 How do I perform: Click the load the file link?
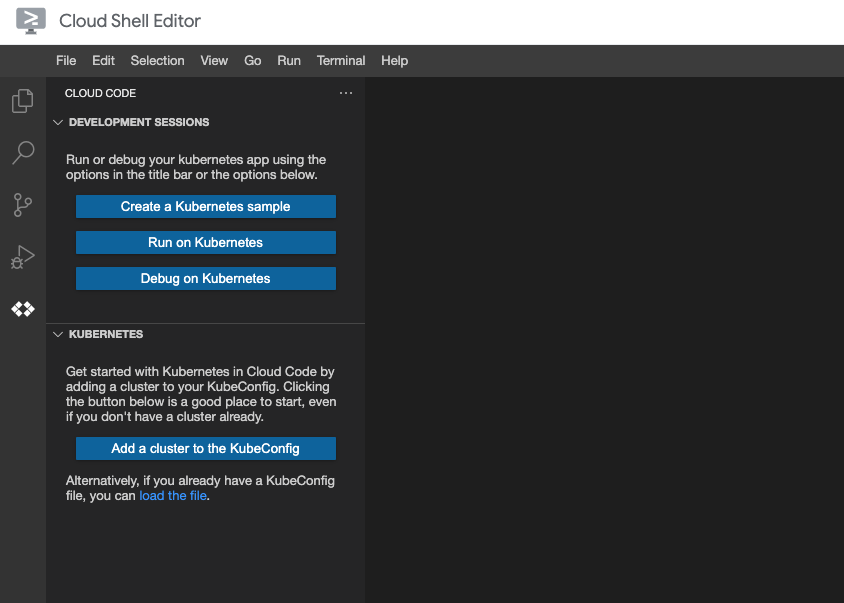click(x=172, y=495)
